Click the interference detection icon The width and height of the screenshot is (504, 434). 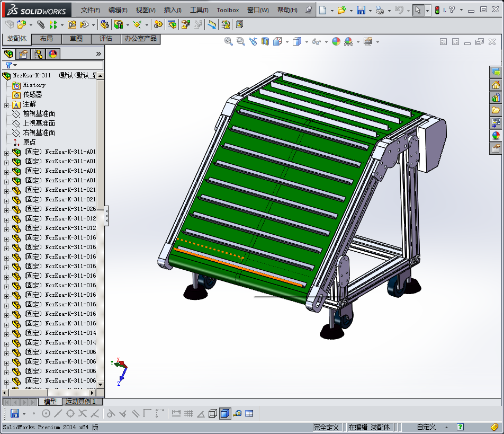tap(226, 24)
